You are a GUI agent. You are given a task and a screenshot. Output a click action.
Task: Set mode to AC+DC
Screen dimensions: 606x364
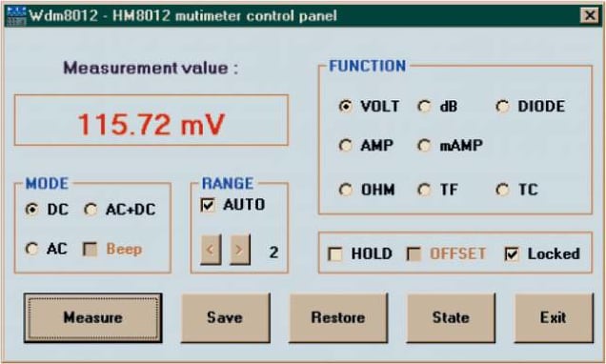pyautogui.click(x=91, y=209)
